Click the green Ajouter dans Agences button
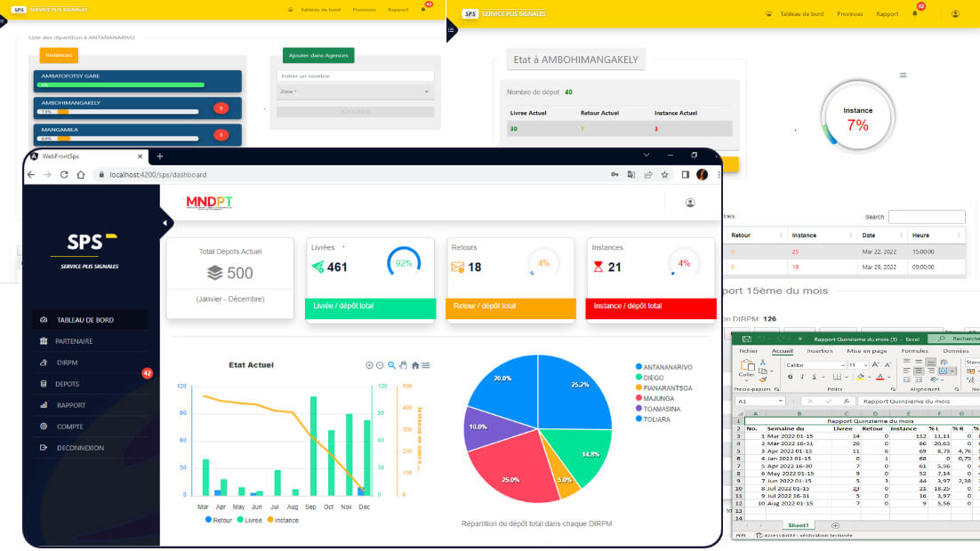 pos(318,55)
